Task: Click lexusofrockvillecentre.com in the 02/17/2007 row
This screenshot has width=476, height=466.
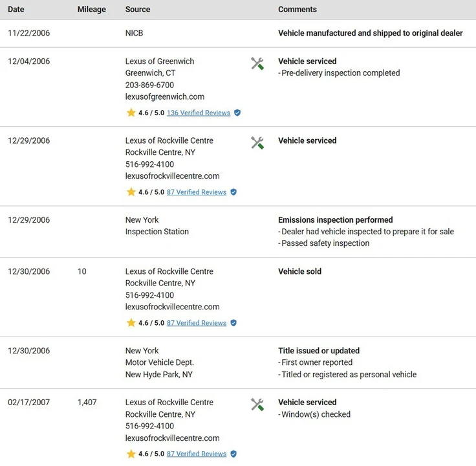Action: 172,438
